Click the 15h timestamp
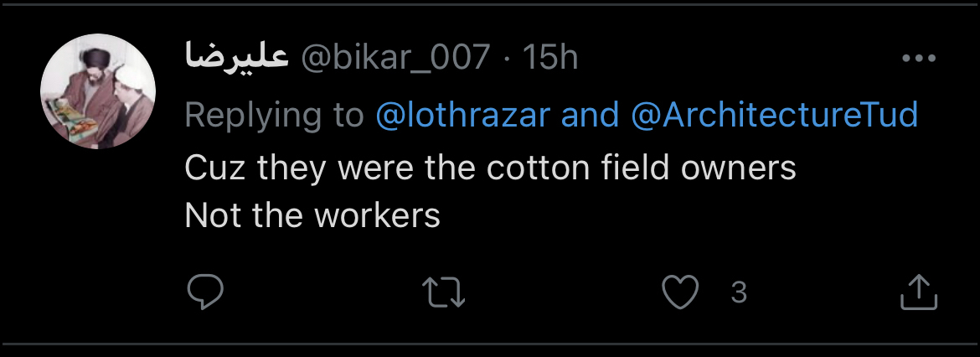The width and height of the screenshot is (980, 357). pyautogui.click(x=550, y=58)
